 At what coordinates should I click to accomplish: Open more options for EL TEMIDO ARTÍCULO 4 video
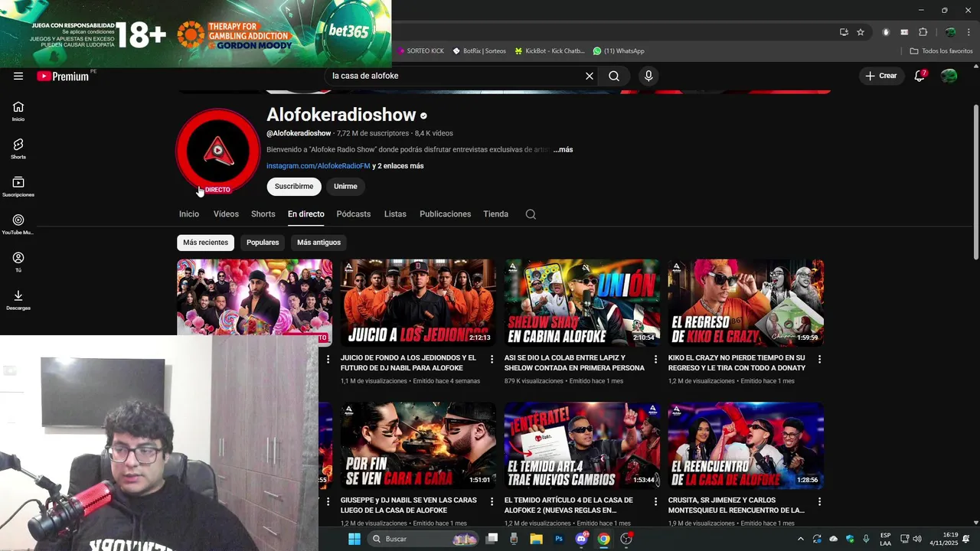[655, 501]
